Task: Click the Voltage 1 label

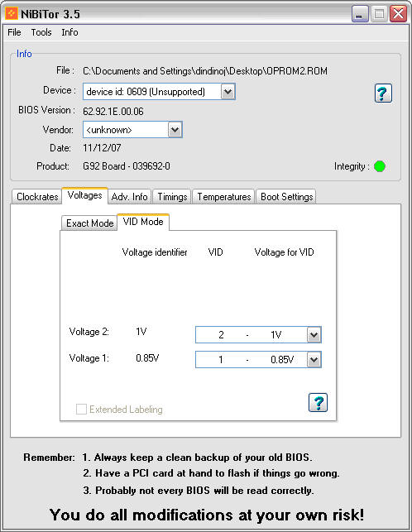Action: point(89,358)
